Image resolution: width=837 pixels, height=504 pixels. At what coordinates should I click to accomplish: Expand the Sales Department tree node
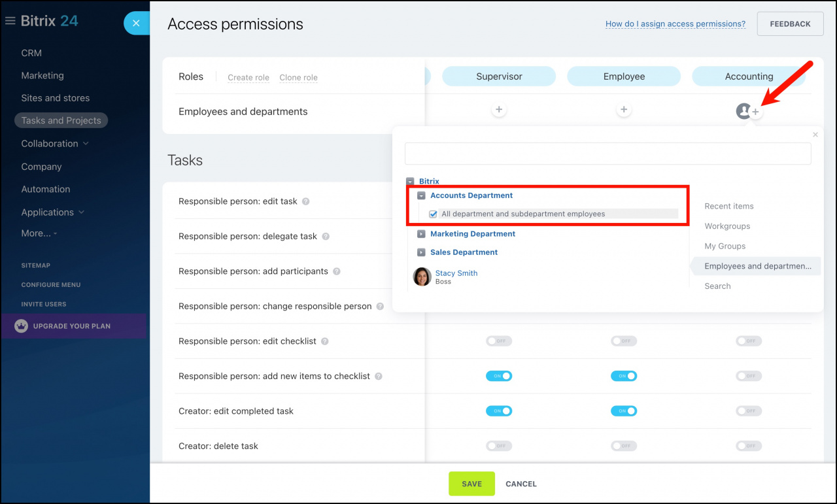(421, 252)
